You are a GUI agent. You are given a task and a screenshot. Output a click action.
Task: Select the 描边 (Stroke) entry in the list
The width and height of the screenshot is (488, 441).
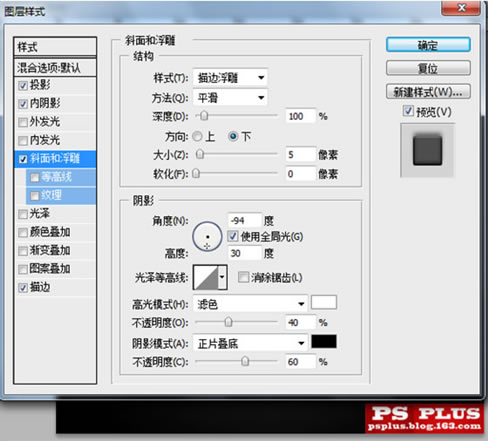[55, 287]
